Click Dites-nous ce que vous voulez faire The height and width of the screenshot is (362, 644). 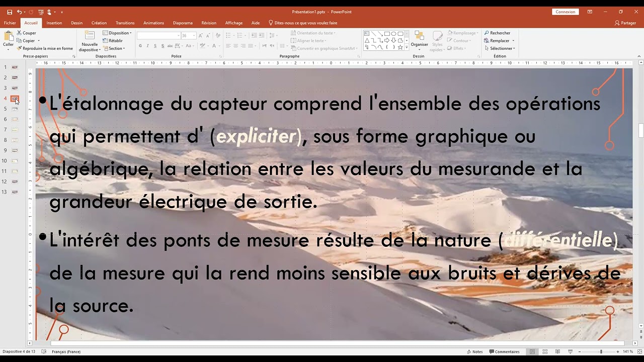click(x=302, y=23)
